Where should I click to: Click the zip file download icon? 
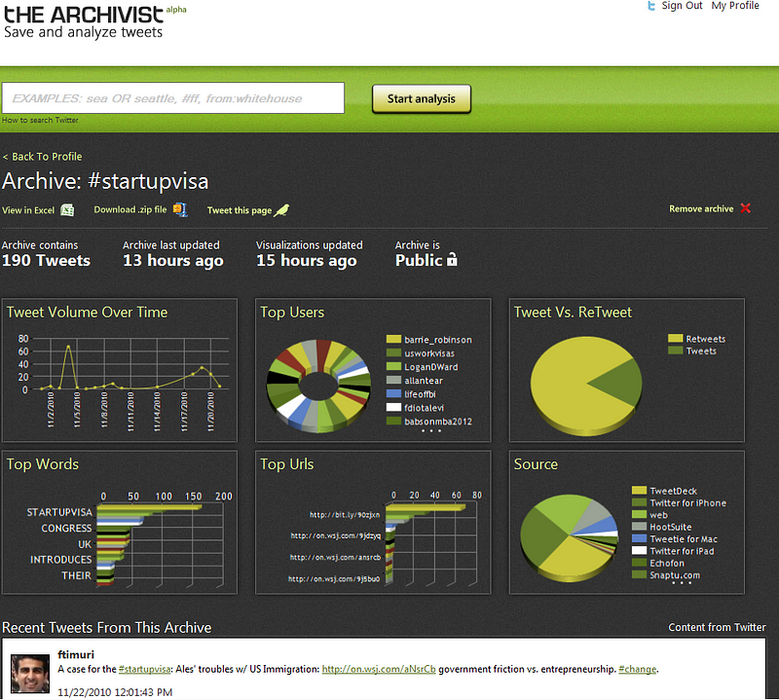[x=180, y=209]
